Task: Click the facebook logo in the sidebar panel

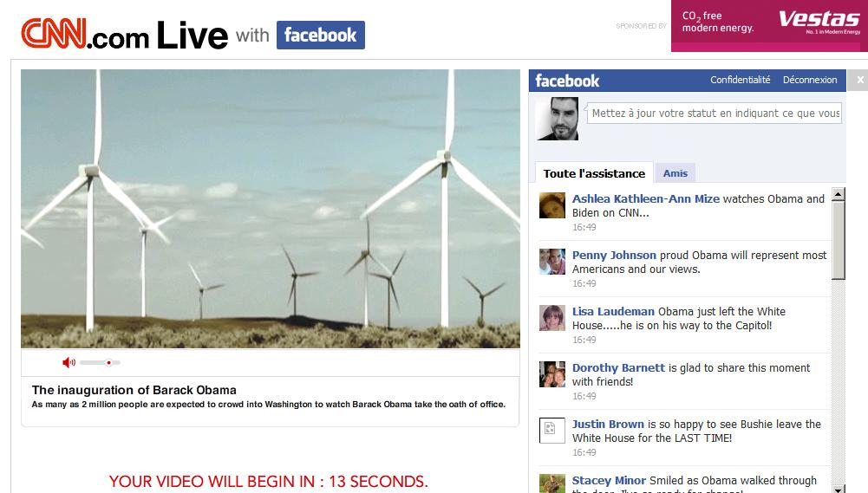Action: pos(567,81)
